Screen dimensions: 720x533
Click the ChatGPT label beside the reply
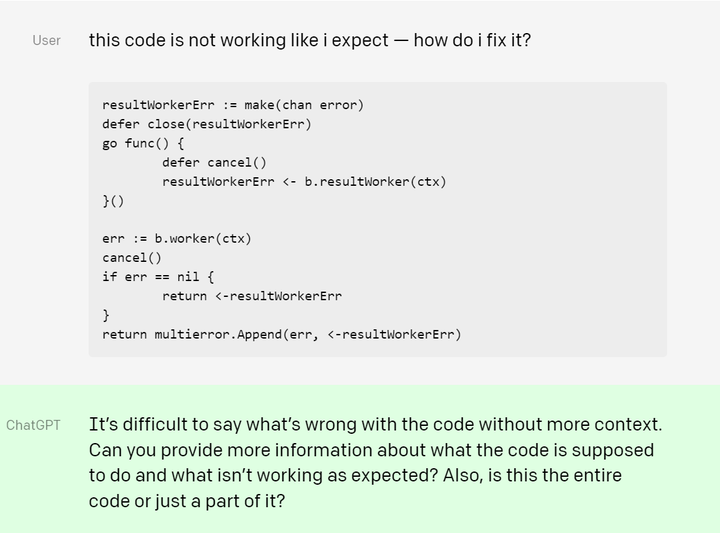(33, 425)
